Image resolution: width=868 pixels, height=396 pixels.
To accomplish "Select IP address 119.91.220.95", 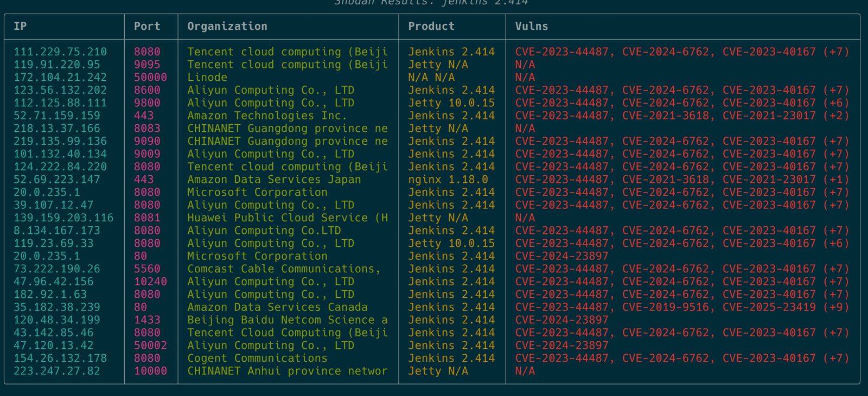I will coord(57,65).
